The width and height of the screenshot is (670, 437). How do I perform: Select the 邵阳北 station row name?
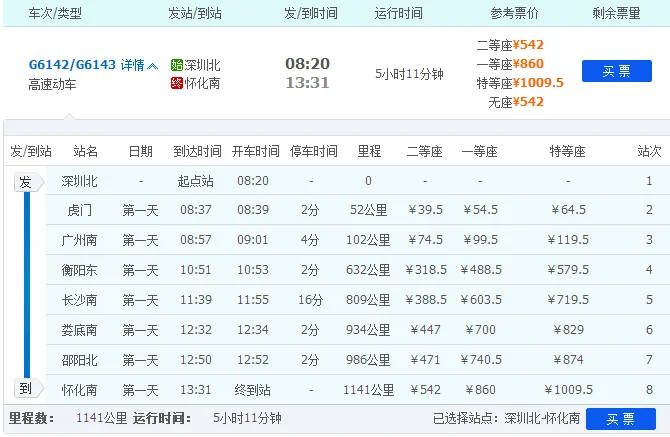click(x=79, y=360)
